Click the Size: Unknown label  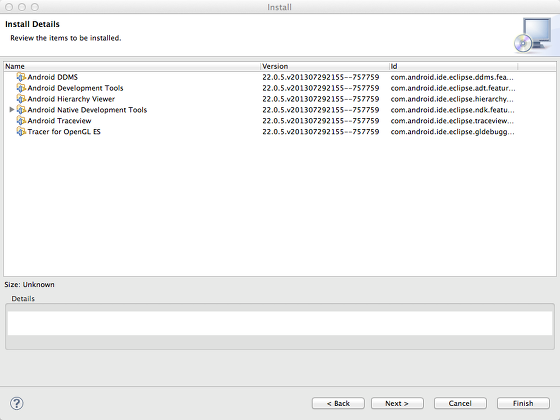click(29, 285)
